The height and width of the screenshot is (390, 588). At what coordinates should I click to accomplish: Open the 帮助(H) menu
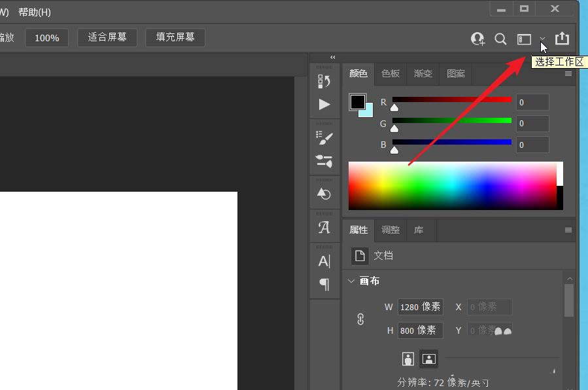pos(34,12)
